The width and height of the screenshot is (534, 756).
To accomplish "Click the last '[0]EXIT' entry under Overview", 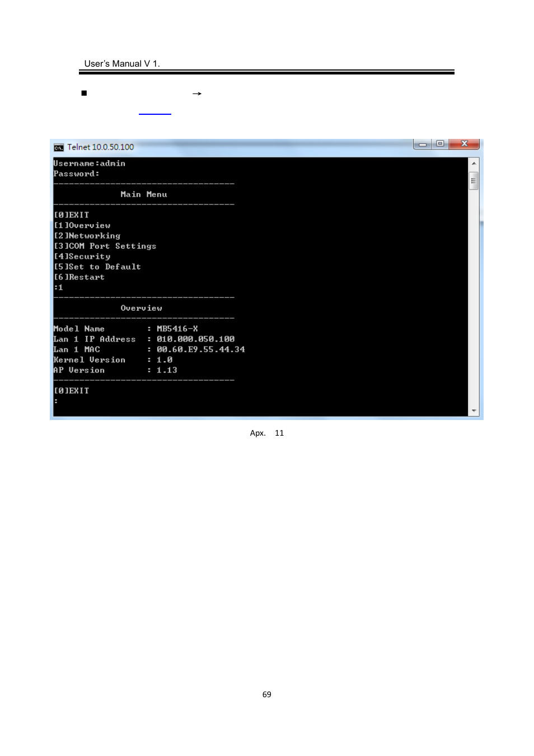I will point(72,391).
